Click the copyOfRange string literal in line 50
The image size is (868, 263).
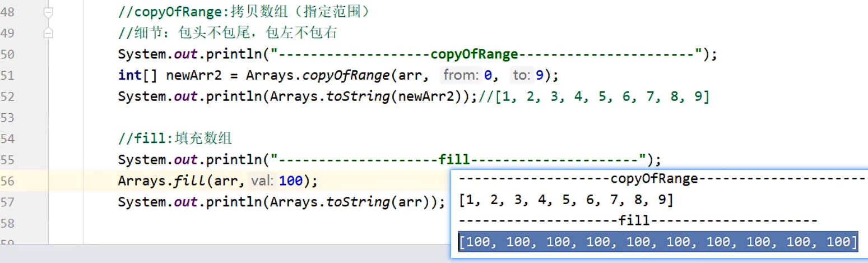(486, 54)
